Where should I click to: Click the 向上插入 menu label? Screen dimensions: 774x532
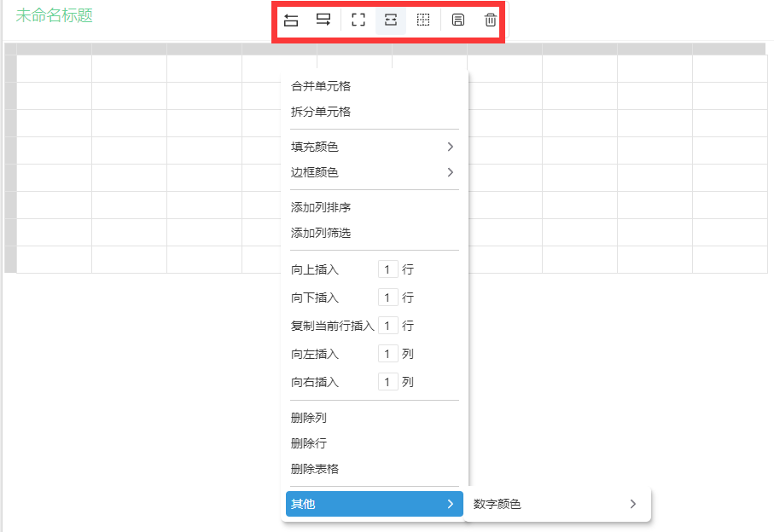pyautogui.click(x=315, y=269)
